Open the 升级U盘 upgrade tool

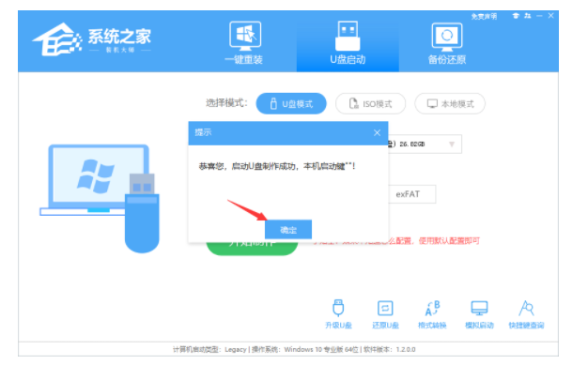[x=338, y=314]
